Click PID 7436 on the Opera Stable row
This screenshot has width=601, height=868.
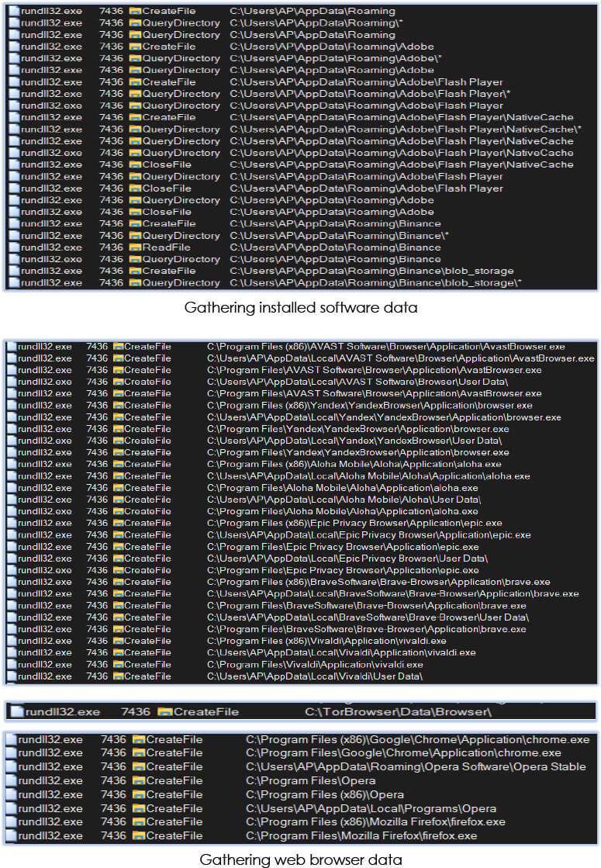(113, 767)
